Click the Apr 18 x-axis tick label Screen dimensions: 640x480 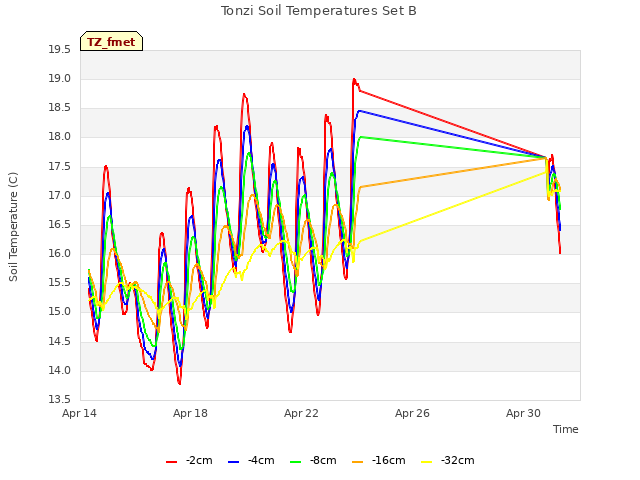pyautogui.click(x=190, y=413)
